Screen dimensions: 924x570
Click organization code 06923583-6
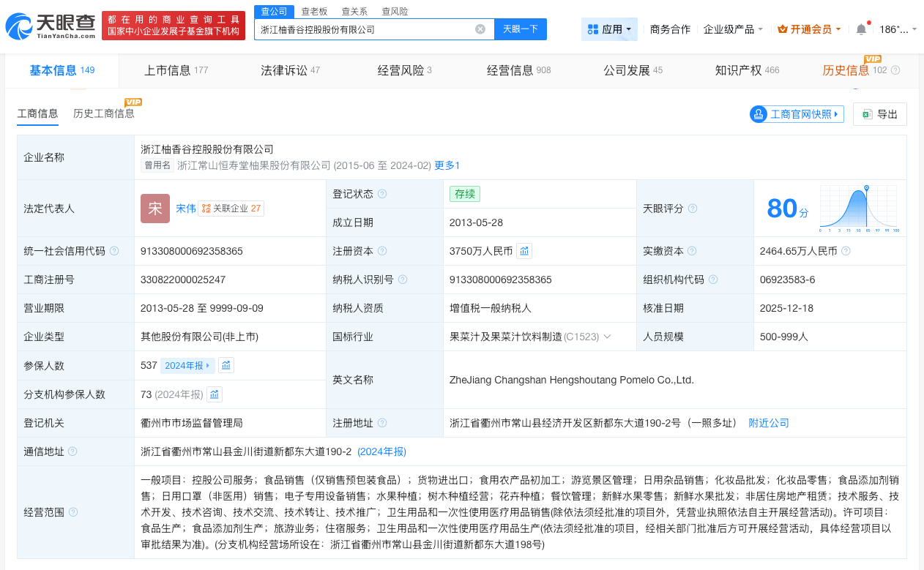click(788, 280)
